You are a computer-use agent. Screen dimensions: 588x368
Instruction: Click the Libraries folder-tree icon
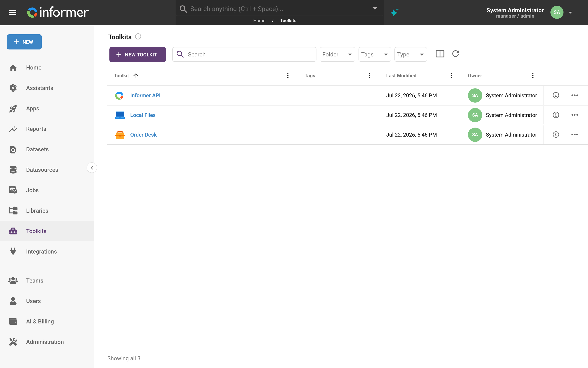click(13, 211)
